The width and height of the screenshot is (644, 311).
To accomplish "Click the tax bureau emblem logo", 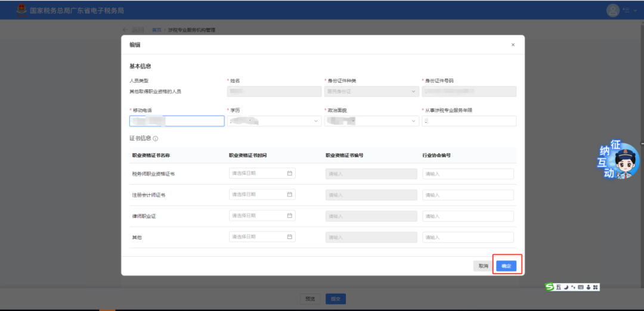I will [x=21, y=11].
